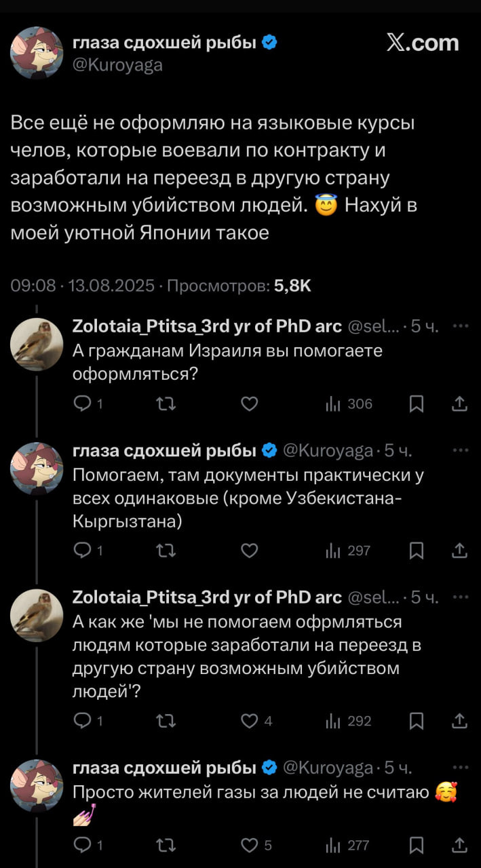481x868 pixels.
Task: Open more options on the 292-view reply
Action: [x=460, y=597]
